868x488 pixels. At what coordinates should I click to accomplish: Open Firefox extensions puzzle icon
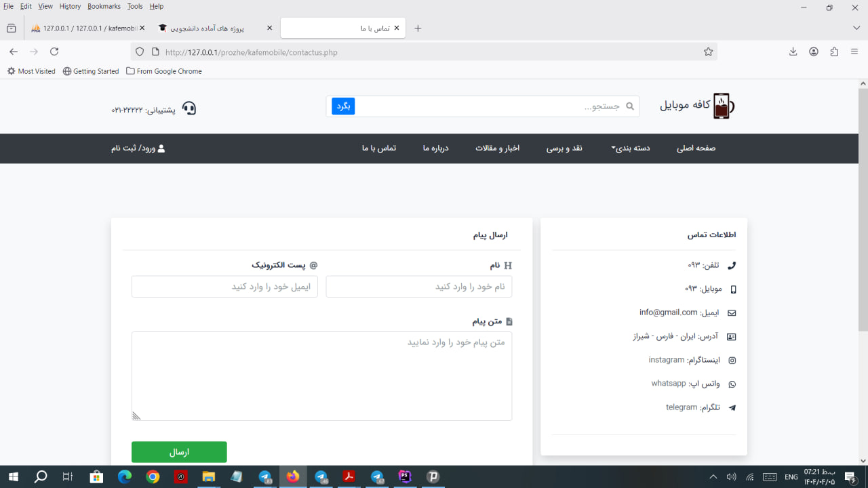pos(834,52)
